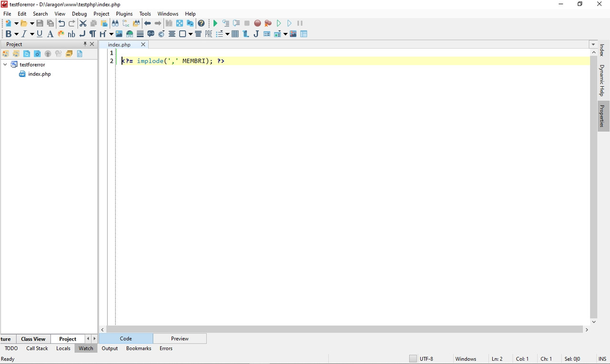
Task: Click the collapse all folders icon in Project panel
Action: coord(69,54)
